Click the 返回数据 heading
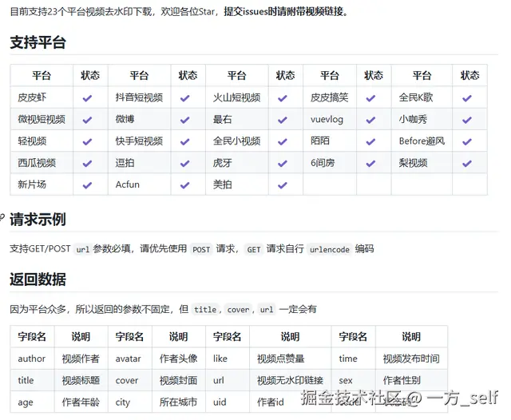 (38, 279)
